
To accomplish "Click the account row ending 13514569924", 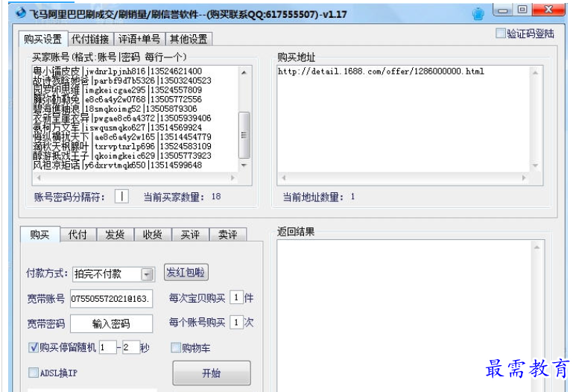I will tap(118, 128).
